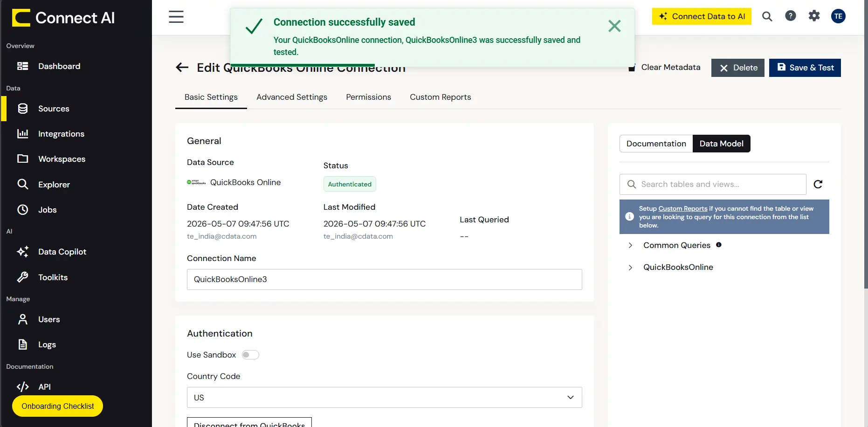
Task: Follow the Custom Reports link in banner
Action: click(x=683, y=208)
